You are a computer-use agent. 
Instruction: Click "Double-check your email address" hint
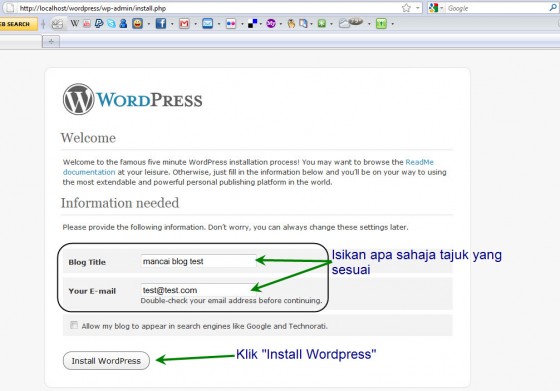[231, 300]
